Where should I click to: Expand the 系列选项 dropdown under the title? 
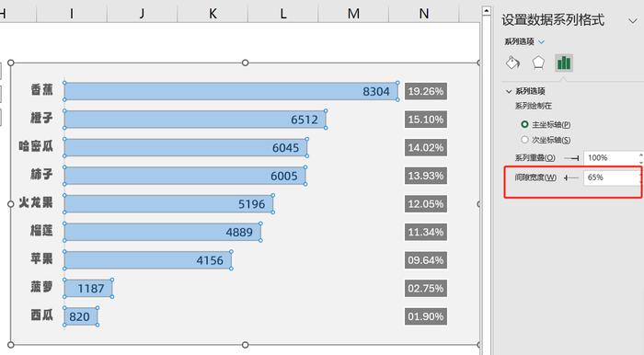pos(541,41)
